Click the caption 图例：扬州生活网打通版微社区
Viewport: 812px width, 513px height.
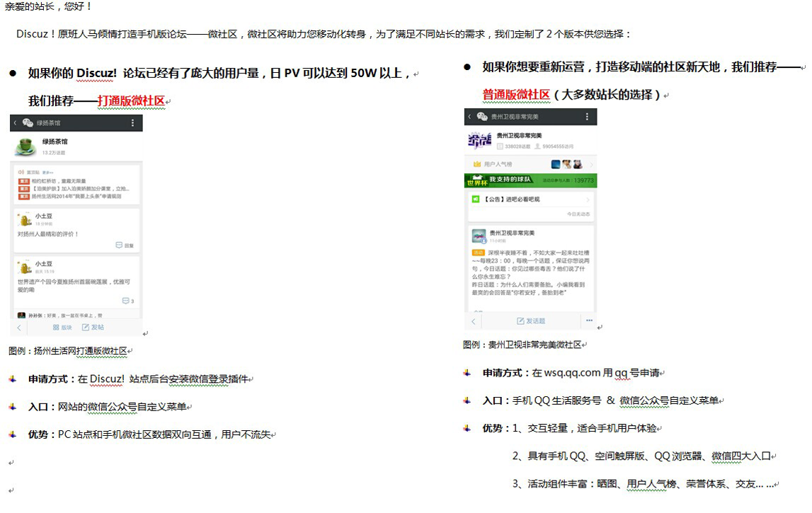[68, 351]
